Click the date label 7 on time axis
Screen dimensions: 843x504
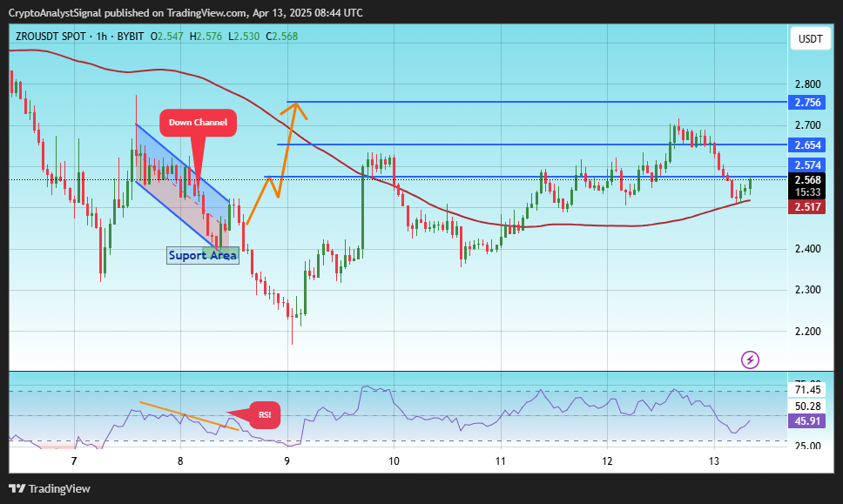coord(74,461)
